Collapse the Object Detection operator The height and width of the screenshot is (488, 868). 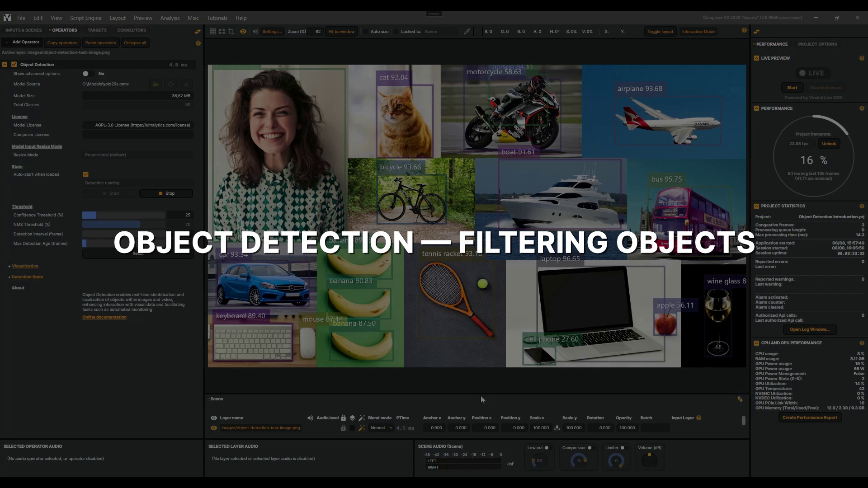pos(5,65)
